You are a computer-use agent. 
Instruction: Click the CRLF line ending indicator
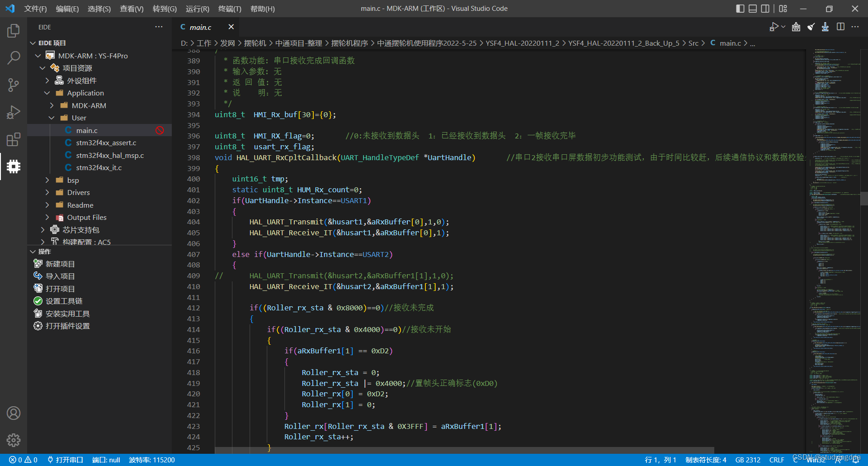pos(777,460)
